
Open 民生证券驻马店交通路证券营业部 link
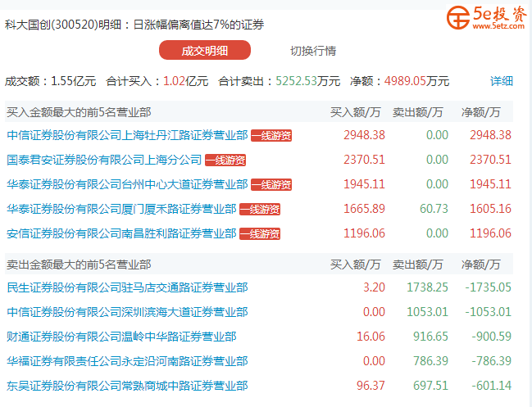[127, 287]
